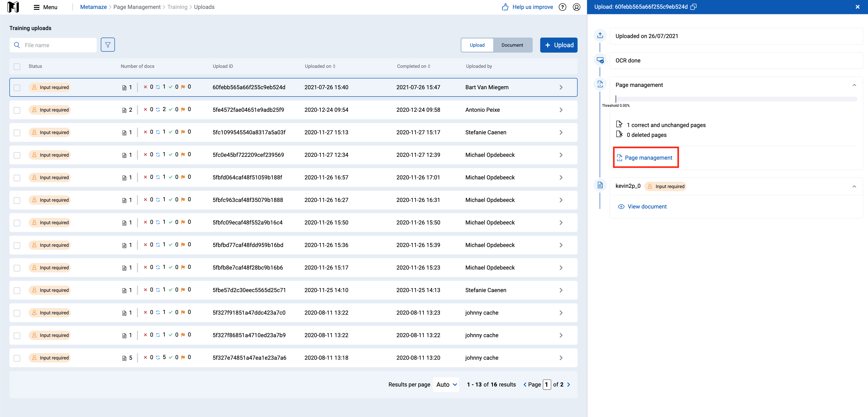868x417 pixels.
Task: Collapse the Page management section
Action: tap(854, 85)
